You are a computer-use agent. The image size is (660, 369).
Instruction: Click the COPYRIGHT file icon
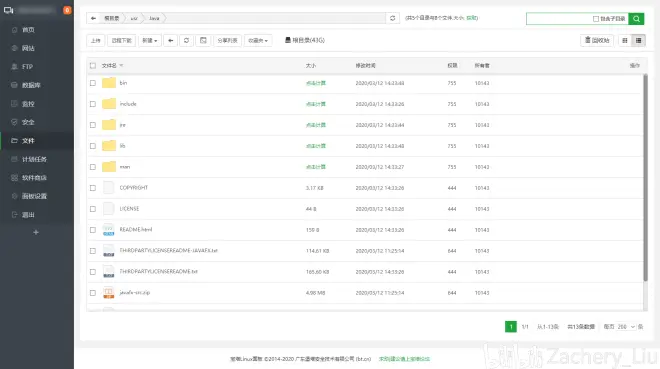pos(109,188)
